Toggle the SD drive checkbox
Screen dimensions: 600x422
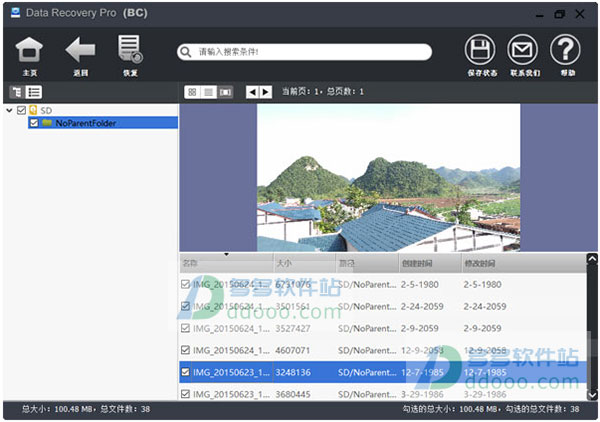point(21,111)
